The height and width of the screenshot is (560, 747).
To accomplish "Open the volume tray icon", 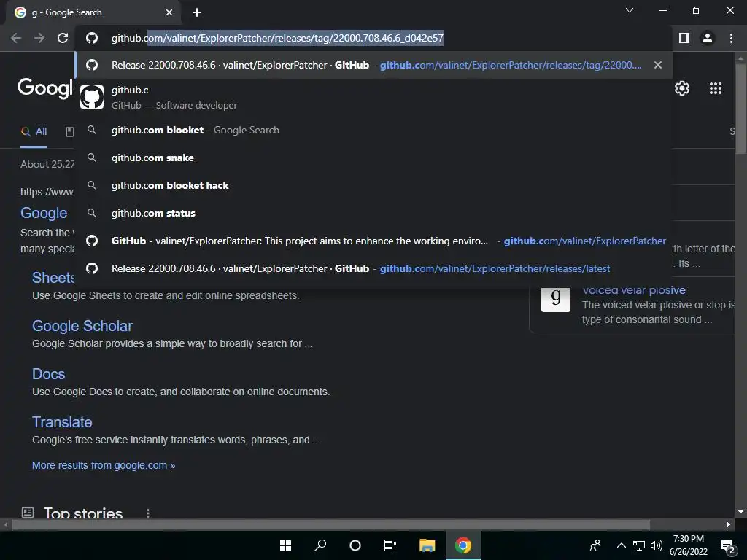I will [656, 545].
